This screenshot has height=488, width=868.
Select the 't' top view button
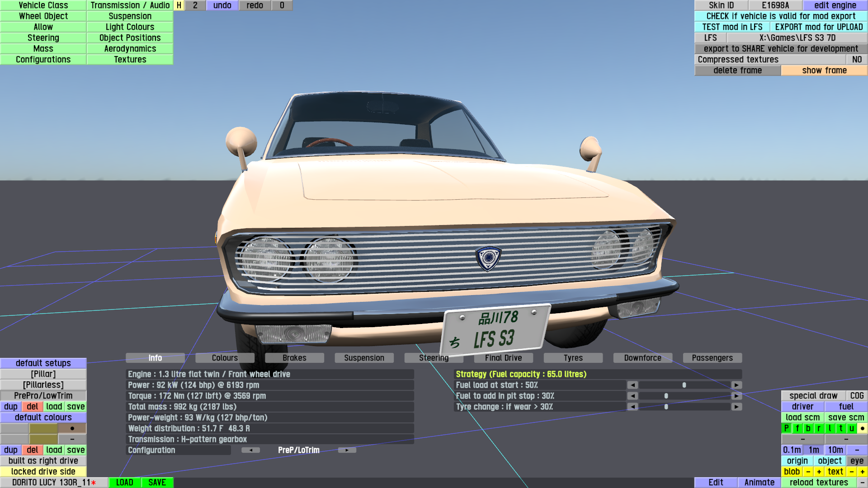(x=840, y=428)
